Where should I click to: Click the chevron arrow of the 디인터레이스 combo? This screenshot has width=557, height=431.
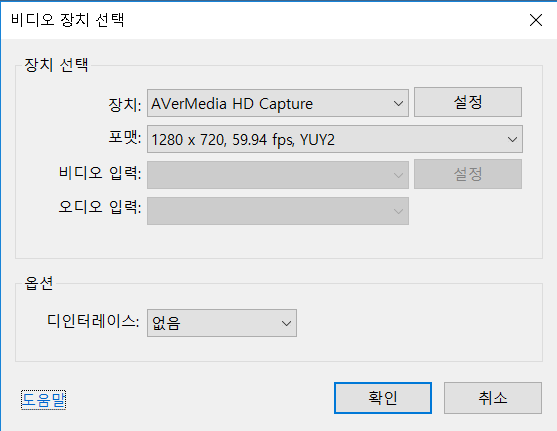point(286,323)
